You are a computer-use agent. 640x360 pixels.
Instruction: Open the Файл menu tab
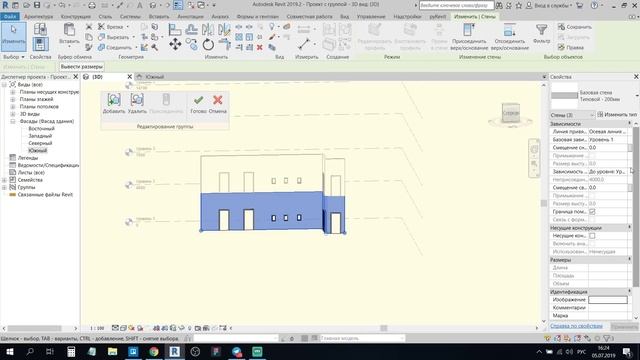pos(10,17)
